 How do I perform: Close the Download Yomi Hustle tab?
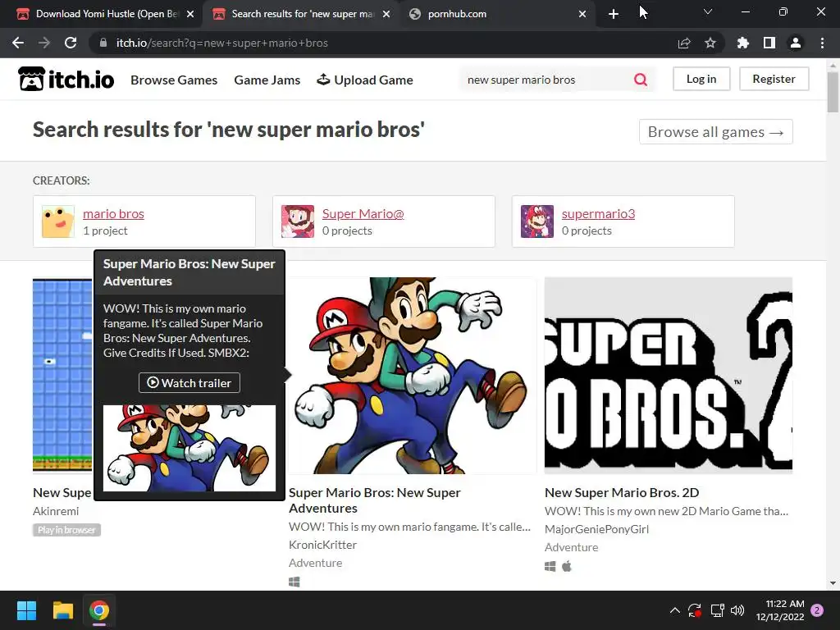[x=190, y=14]
